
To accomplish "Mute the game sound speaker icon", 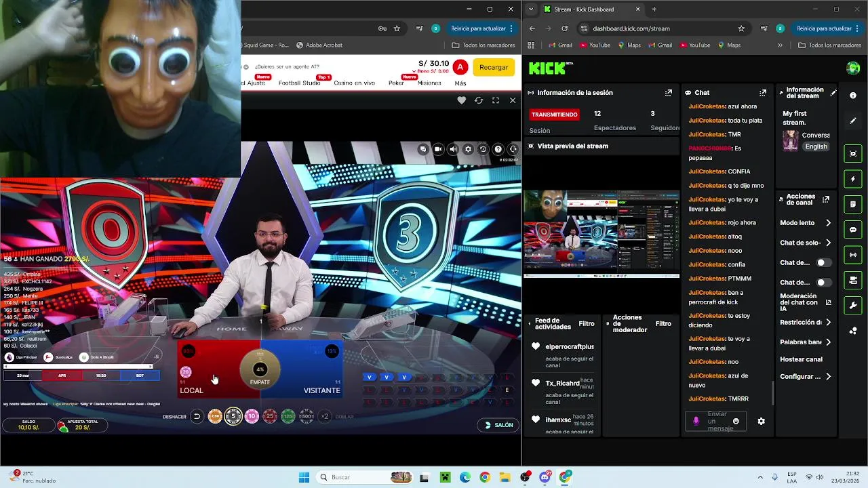I will click(453, 149).
